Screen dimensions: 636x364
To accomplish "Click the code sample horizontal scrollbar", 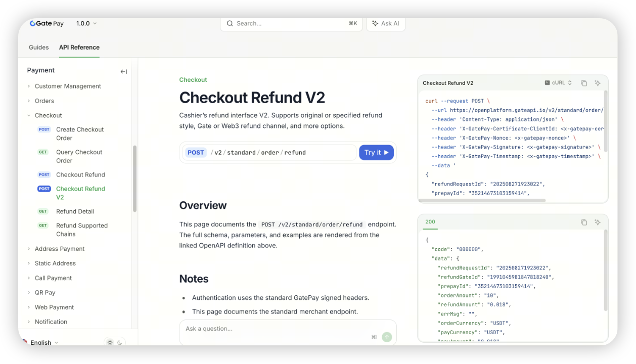I will (484, 200).
